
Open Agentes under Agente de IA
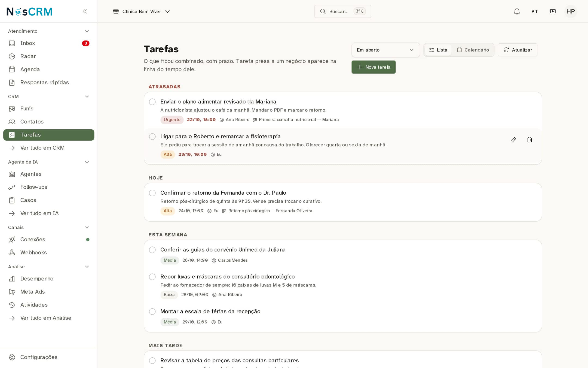pos(49,174)
